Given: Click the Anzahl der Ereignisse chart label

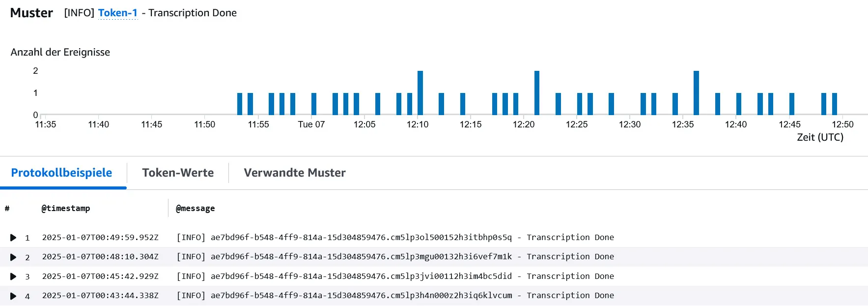Looking at the screenshot, I should click(60, 52).
